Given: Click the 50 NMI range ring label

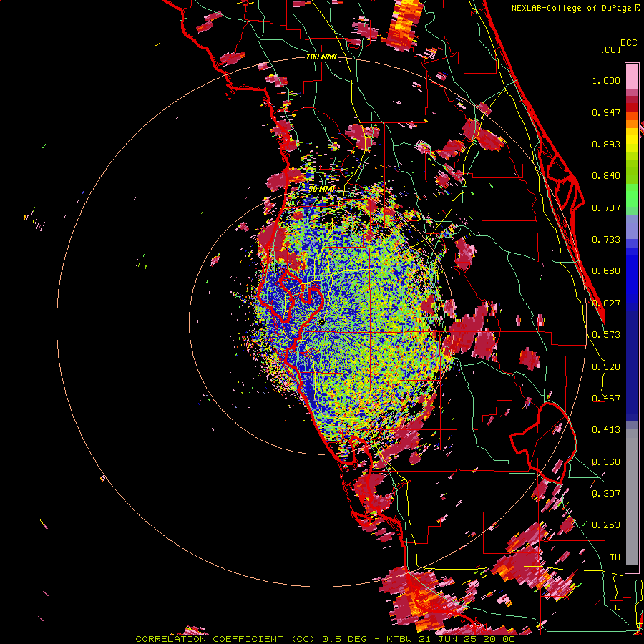Looking at the screenshot, I should tap(322, 189).
